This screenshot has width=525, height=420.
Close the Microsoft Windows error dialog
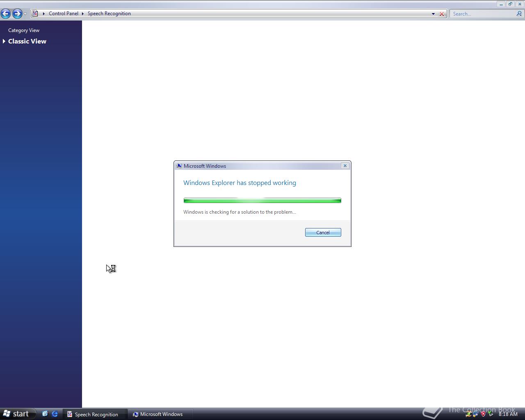click(345, 166)
